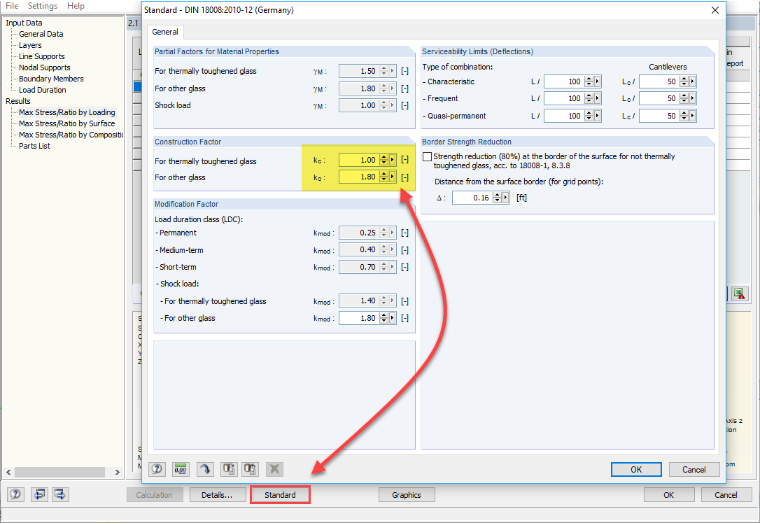760x524 pixels.
Task: Select Max Stress/Ratio by Surface item
Action: [x=67, y=123]
